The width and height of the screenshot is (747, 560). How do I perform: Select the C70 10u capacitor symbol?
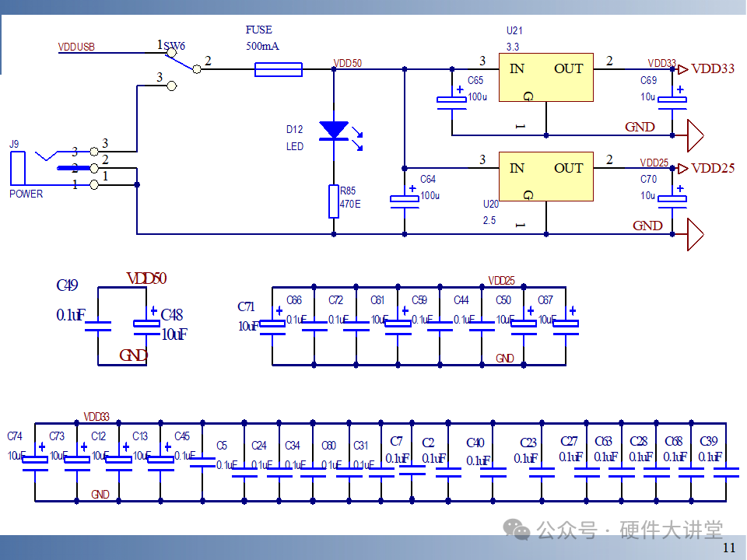click(672, 197)
